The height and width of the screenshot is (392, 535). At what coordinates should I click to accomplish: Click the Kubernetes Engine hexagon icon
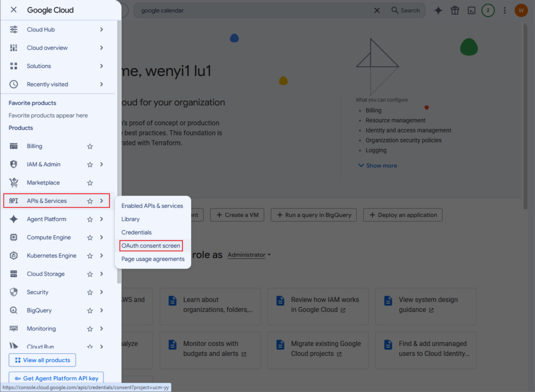[14, 256]
